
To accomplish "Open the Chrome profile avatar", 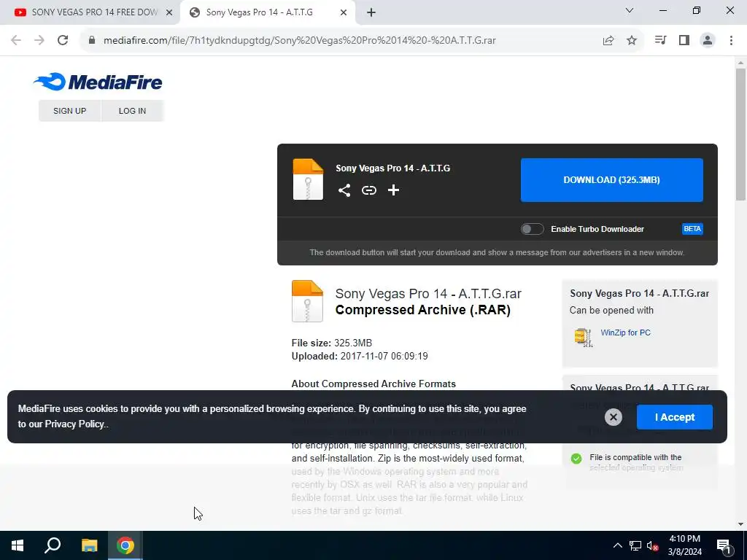I will 708,41.
